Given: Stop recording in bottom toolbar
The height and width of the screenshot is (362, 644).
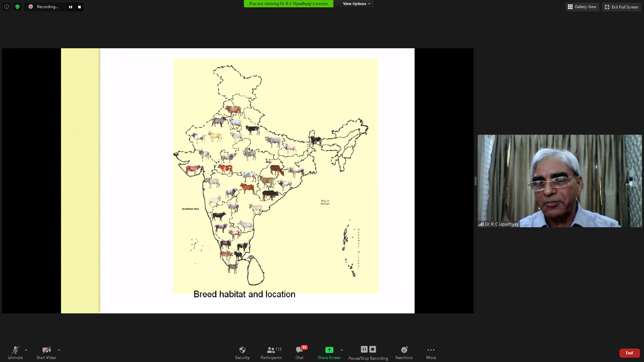Looking at the screenshot, I should 373,349.
